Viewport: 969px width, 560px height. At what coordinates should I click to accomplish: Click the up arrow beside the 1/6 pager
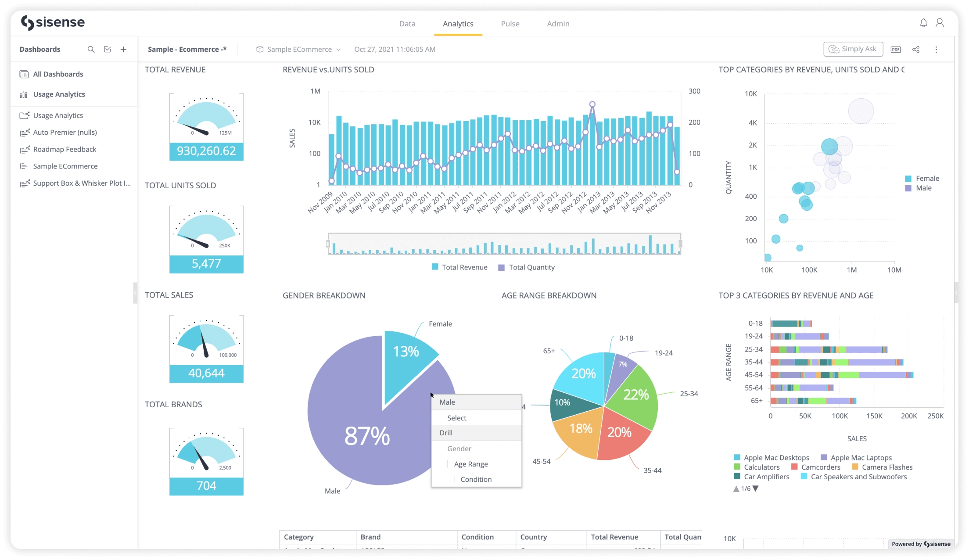[x=736, y=488]
